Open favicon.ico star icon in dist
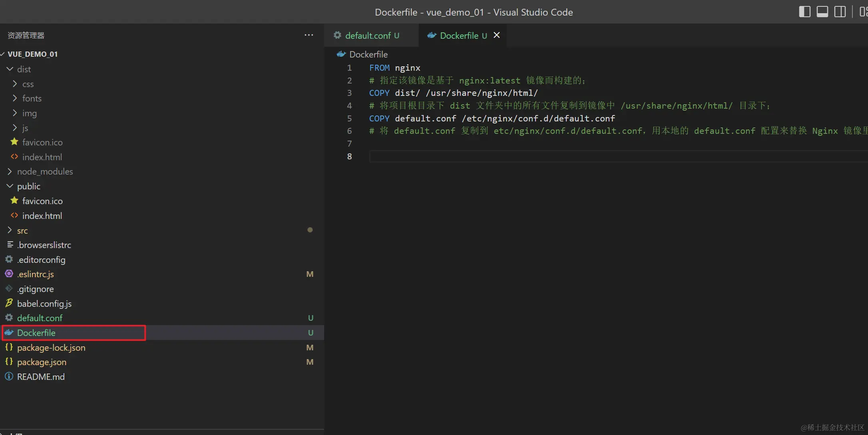868x435 pixels. (14, 142)
